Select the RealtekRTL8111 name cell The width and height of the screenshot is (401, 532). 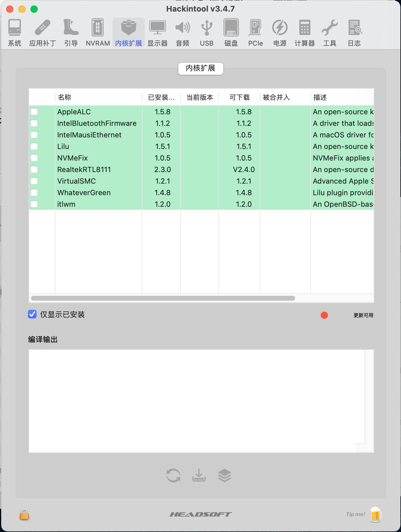[x=98, y=169]
